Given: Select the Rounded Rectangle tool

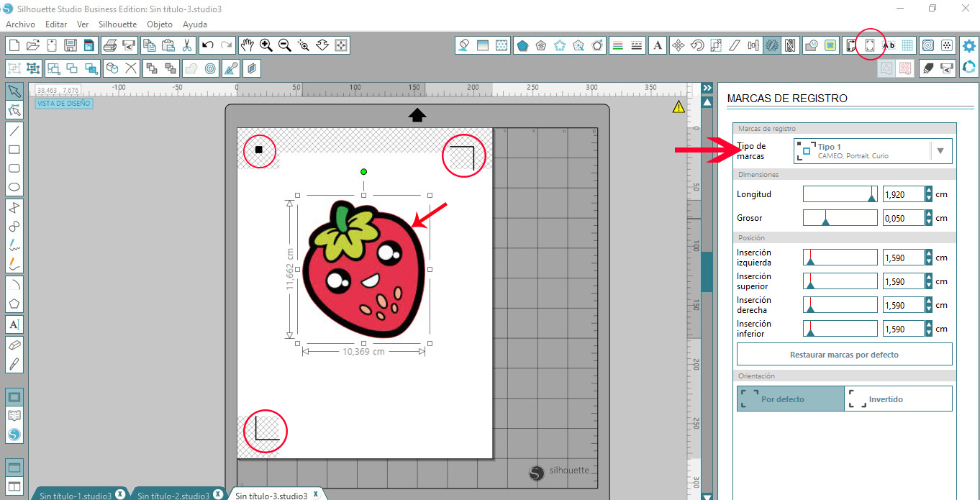Looking at the screenshot, I should pyautogui.click(x=14, y=168).
